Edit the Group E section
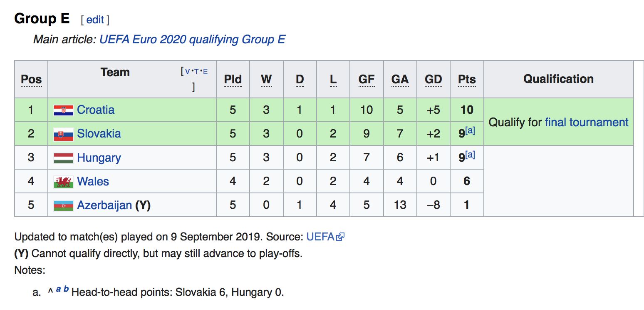Image resolution: width=644 pixels, height=310 pixels. pos(95,20)
